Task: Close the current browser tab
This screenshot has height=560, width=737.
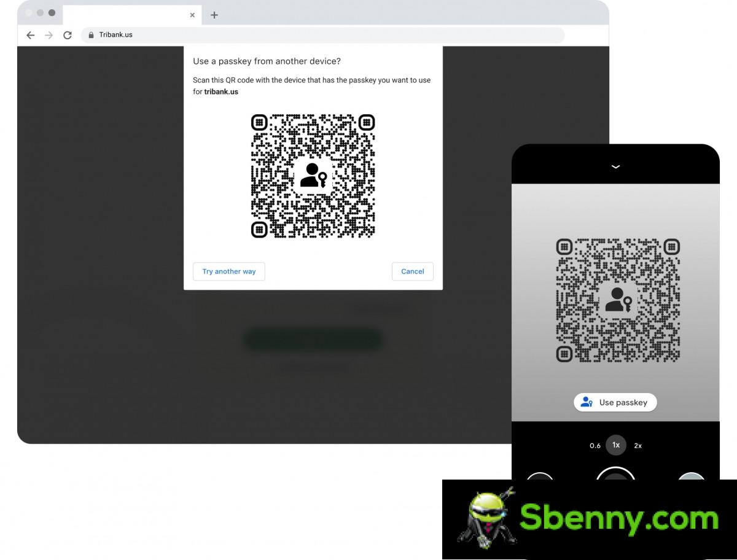Action: click(x=192, y=15)
